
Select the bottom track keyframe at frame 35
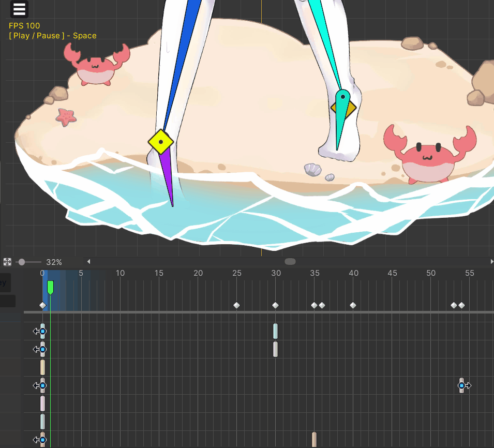coord(314,440)
